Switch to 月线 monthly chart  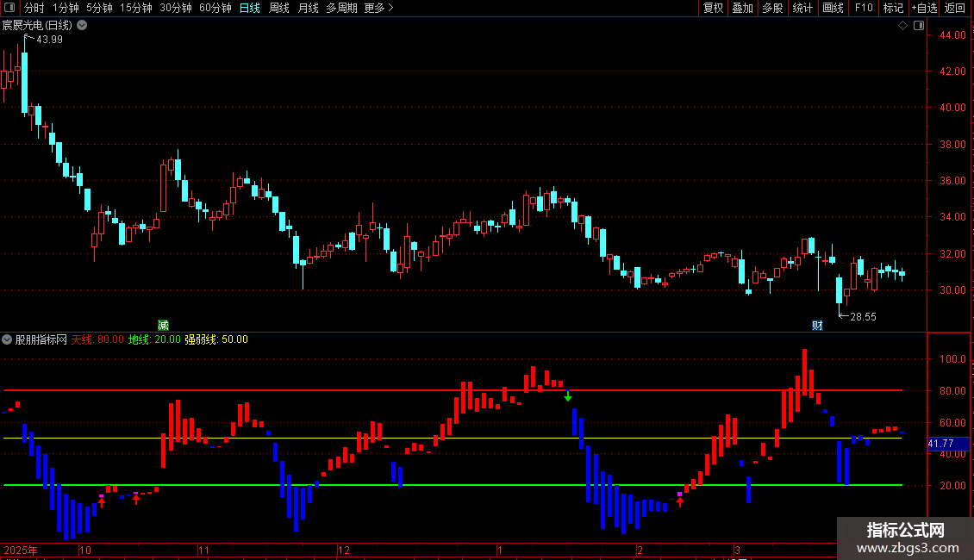308,8
